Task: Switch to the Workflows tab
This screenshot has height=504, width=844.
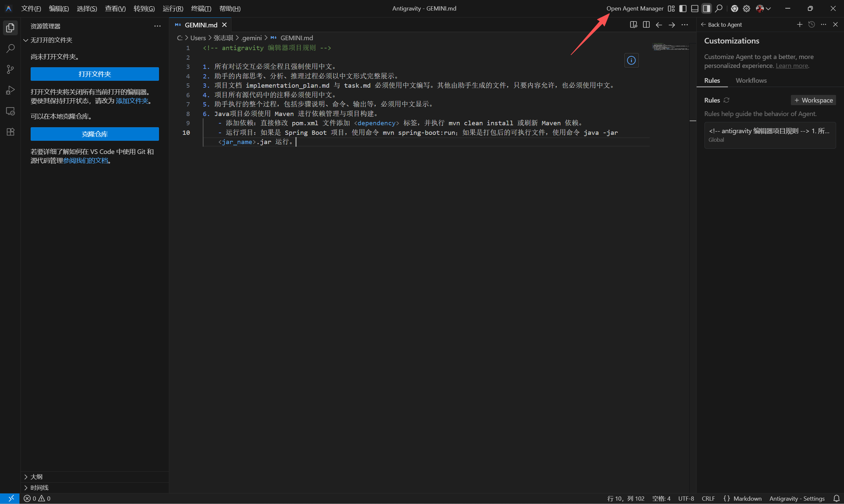Action: (x=751, y=80)
